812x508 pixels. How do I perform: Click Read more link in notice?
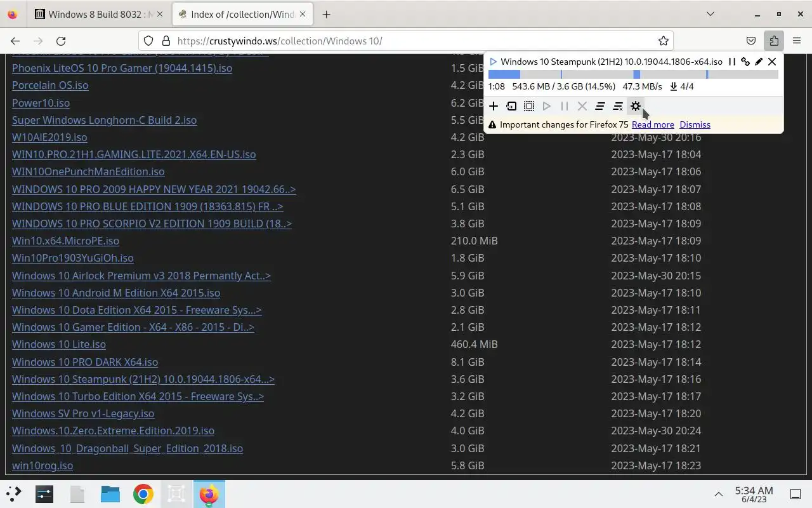point(653,124)
